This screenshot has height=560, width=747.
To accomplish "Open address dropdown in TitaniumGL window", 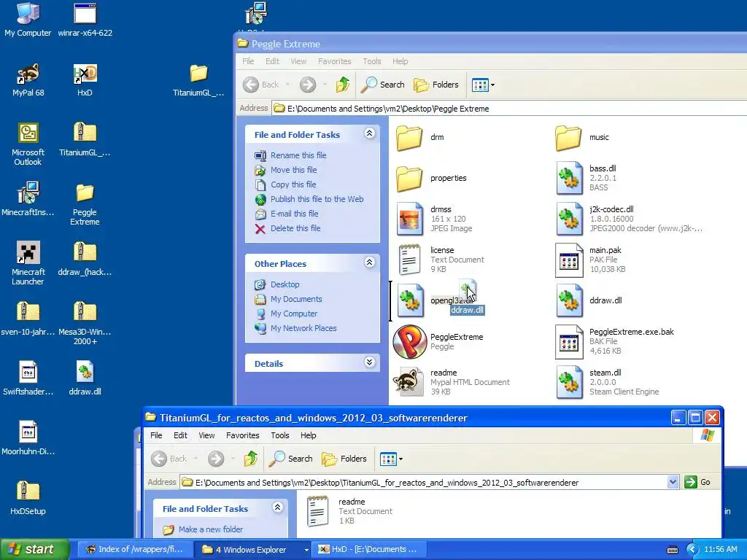I will pyautogui.click(x=672, y=482).
